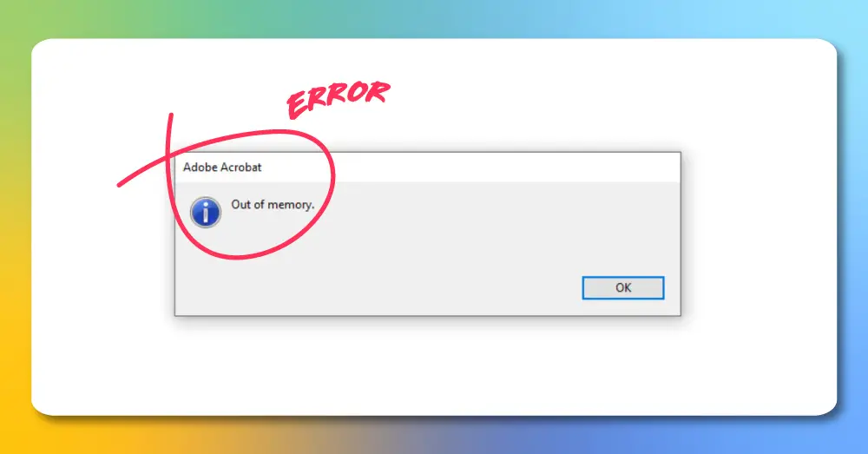868x454 pixels.
Task: Click the word "Acrobat" in the title
Action: (242, 168)
